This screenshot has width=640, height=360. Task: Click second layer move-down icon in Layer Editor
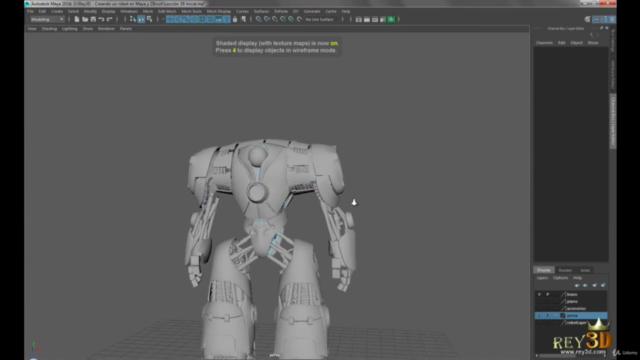click(585, 285)
